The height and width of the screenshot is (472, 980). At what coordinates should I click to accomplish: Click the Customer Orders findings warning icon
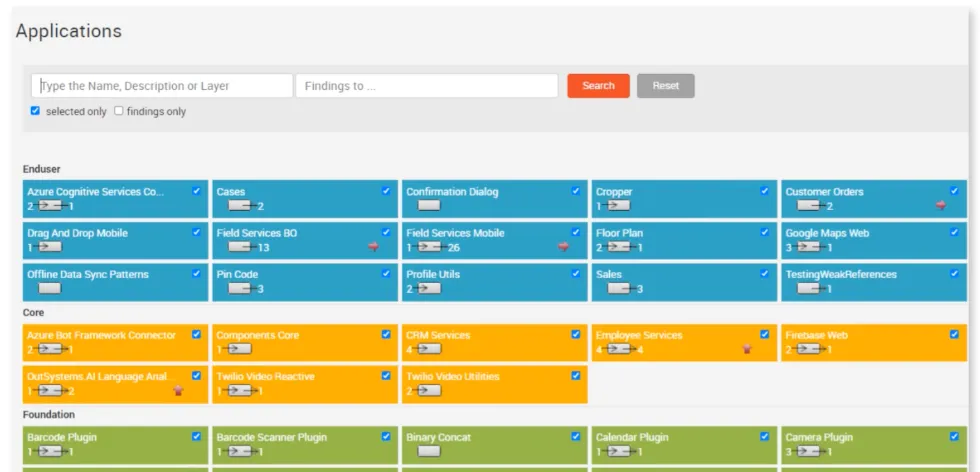tap(940, 205)
